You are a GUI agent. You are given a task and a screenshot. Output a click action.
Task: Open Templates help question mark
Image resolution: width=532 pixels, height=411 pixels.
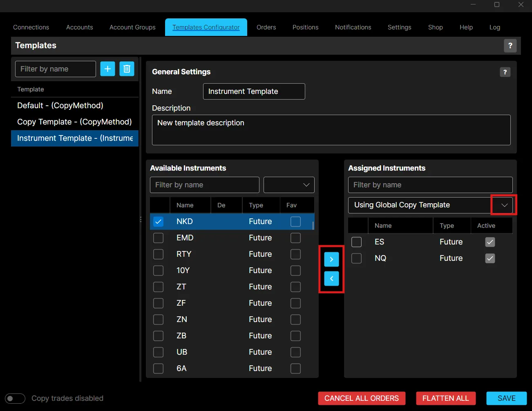click(x=510, y=46)
